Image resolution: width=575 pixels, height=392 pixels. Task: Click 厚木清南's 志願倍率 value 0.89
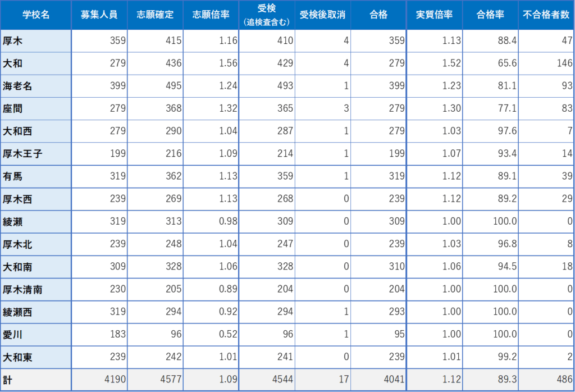[x=228, y=289]
